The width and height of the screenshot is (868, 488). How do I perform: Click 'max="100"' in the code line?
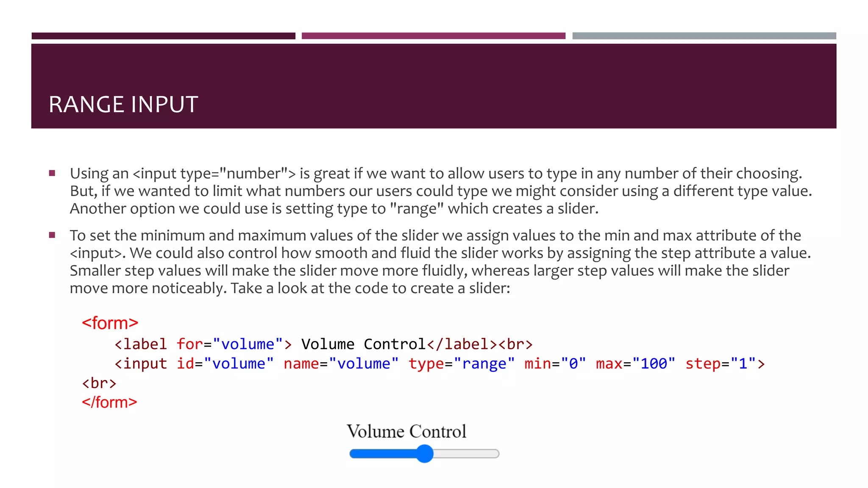pyautogui.click(x=635, y=363)
